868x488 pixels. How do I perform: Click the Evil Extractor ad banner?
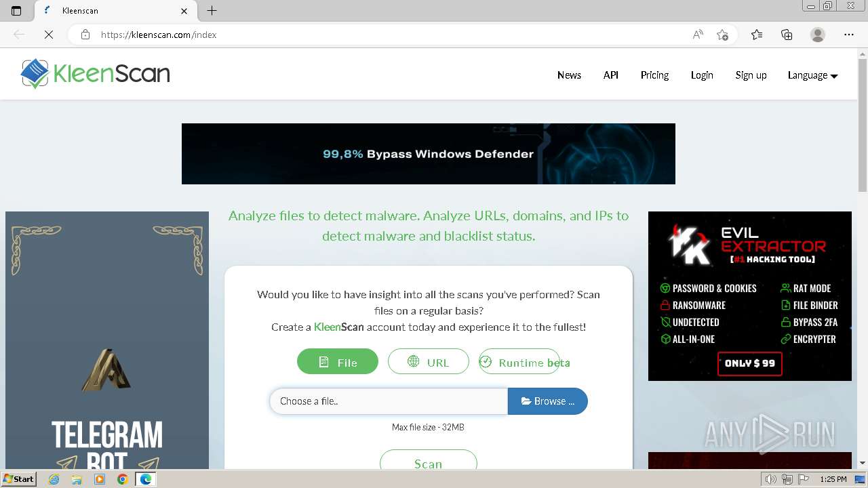[750, 296]
